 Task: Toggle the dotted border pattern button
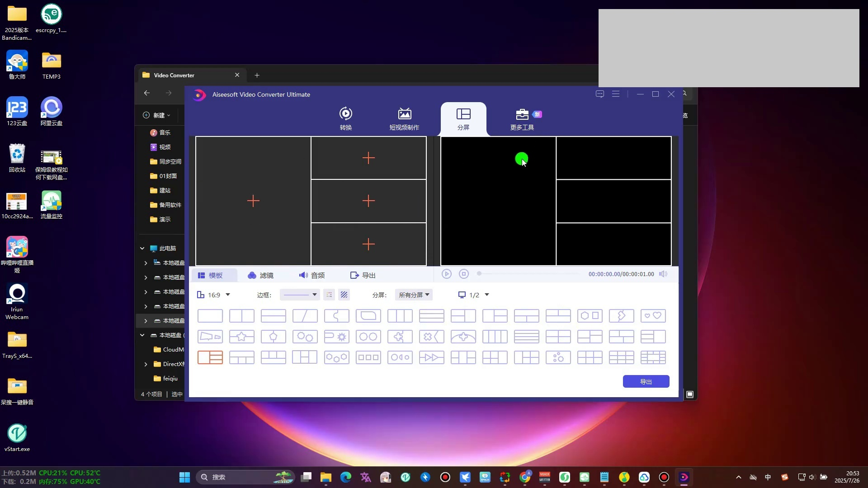point(329,295)
